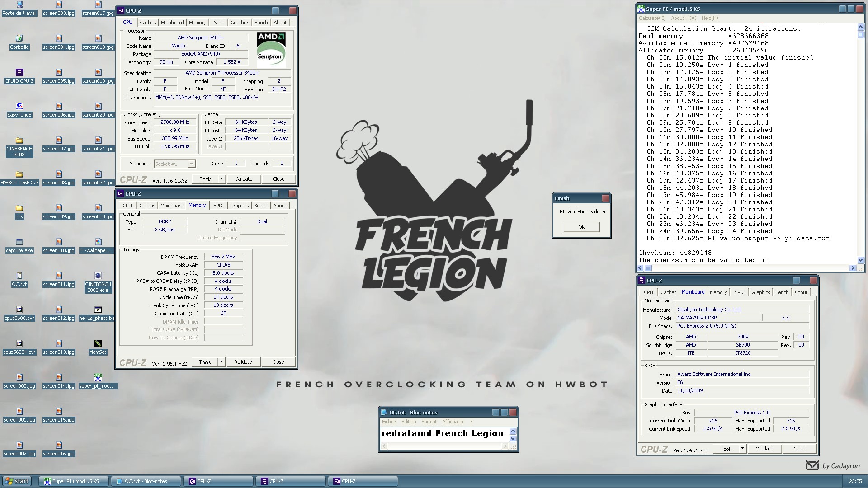868x488 pixels.
Task: Launch the EasyTune5 desktop shortcut
Action: pyautogui.click(x=19, y=110)
